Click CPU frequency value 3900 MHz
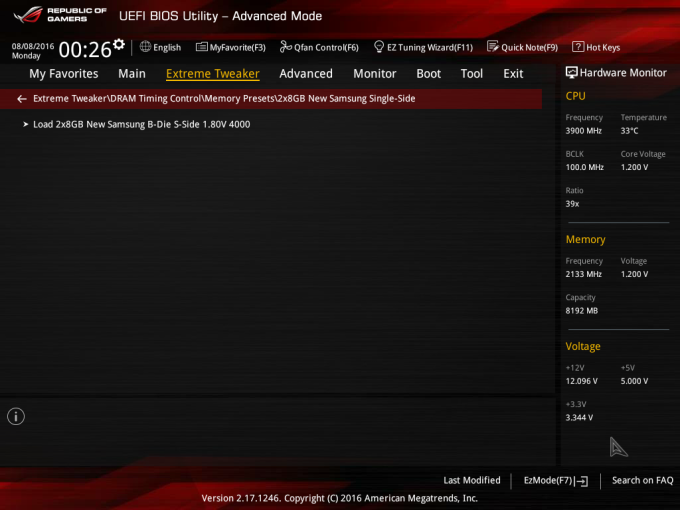 [583, 131]
